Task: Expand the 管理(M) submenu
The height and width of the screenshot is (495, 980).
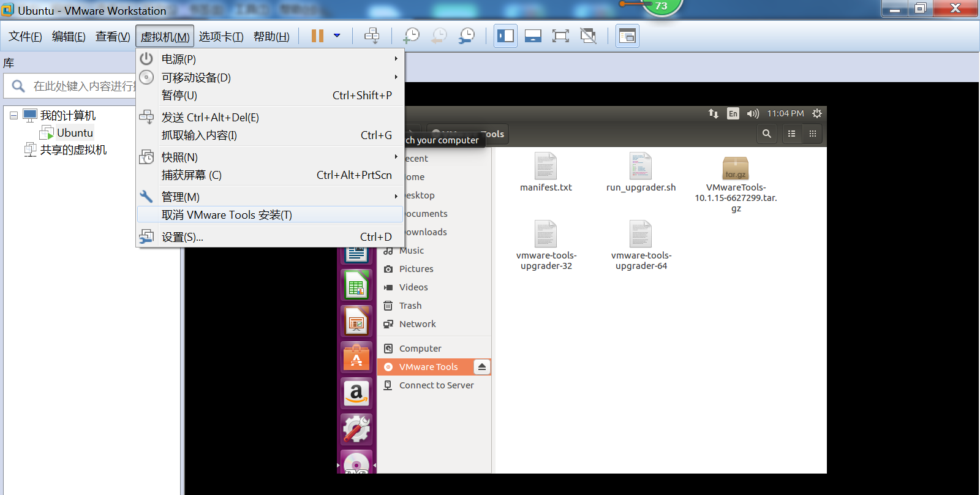Action: click(x=270, y=197)
